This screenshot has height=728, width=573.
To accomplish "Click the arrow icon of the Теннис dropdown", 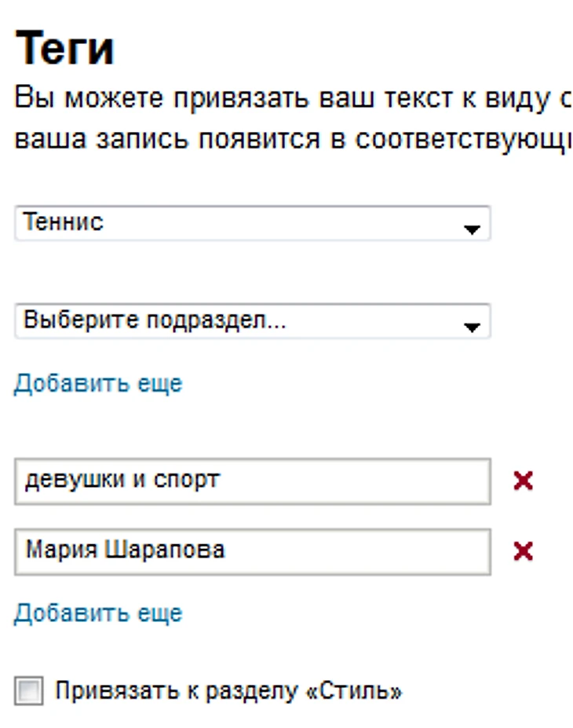I will (472, 229).
